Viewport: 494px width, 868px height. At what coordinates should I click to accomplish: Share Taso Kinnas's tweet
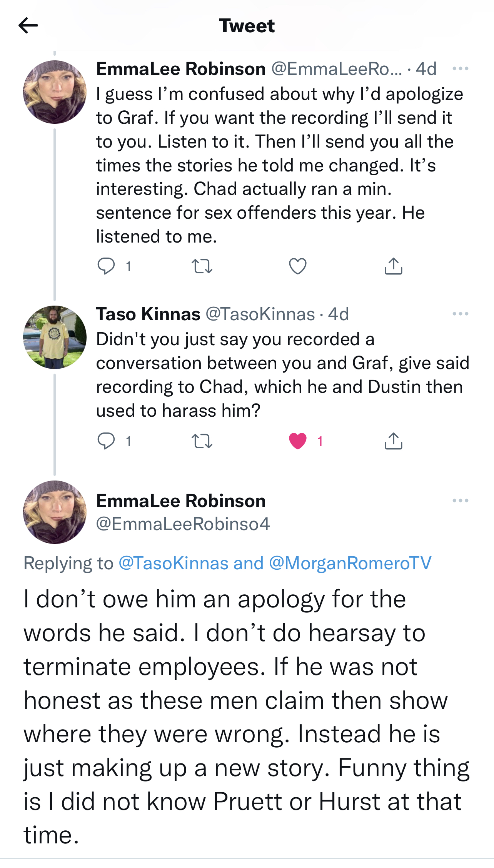(x=394, y=441)
